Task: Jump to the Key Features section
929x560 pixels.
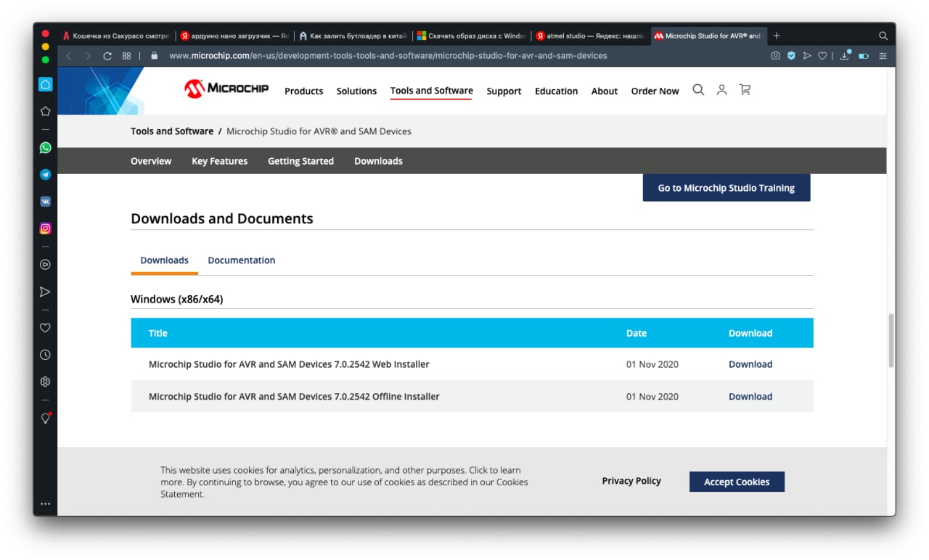Action: pyautogui.click(x=219, y=161)
